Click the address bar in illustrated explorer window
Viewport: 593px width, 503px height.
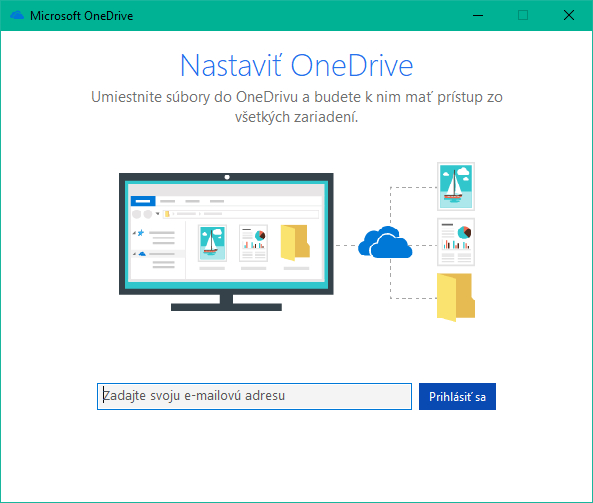(241, 214)
